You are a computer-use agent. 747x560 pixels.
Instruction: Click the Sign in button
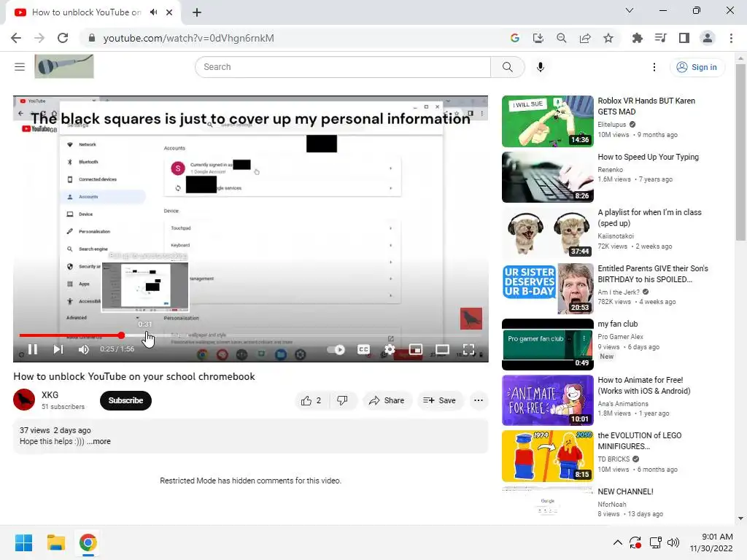coord(697,67)
